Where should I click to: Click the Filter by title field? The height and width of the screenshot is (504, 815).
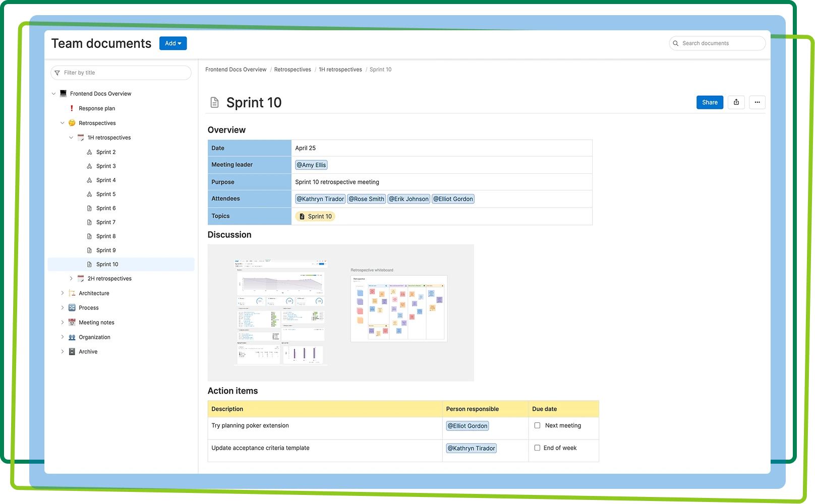[121, 73]
